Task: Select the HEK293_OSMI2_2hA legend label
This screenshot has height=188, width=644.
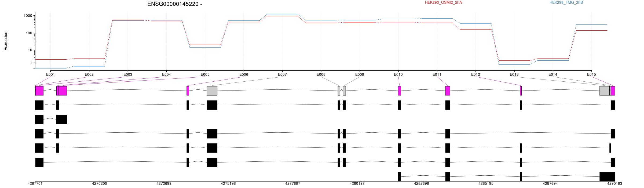Action: [x=443, y=2]
